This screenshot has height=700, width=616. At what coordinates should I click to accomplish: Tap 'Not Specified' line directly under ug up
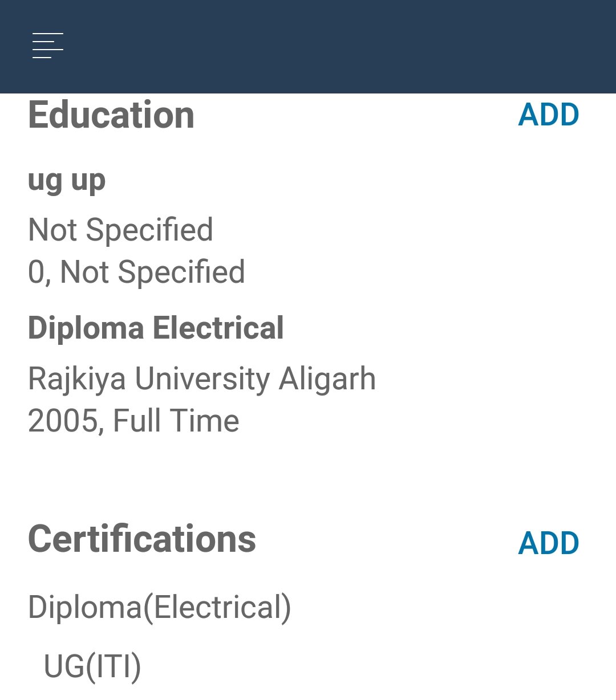pos(120,230)
